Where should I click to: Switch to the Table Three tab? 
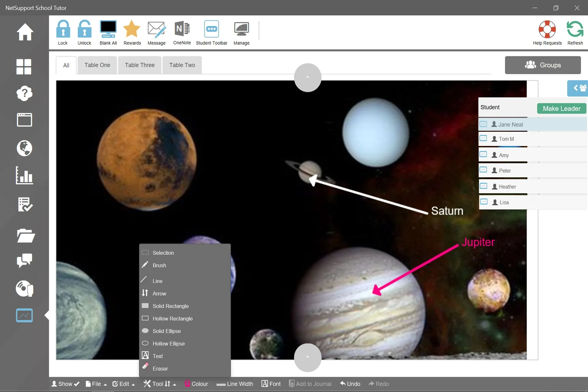(140, 65)
